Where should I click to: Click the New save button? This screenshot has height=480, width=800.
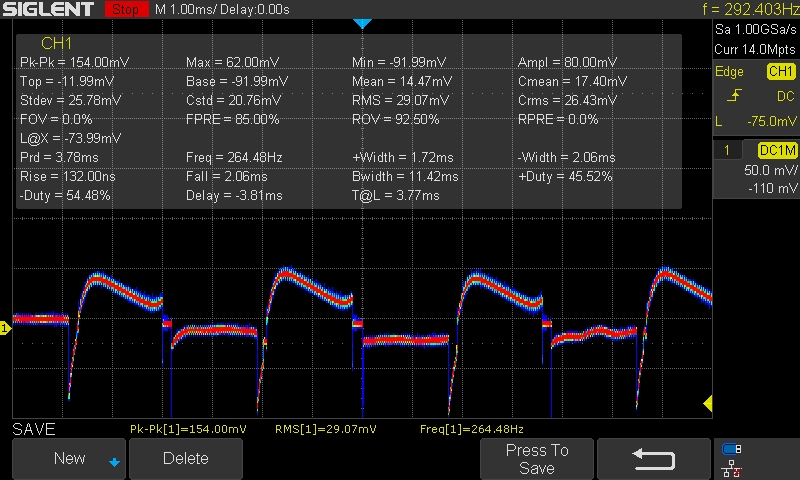click(x=68, y=459)
